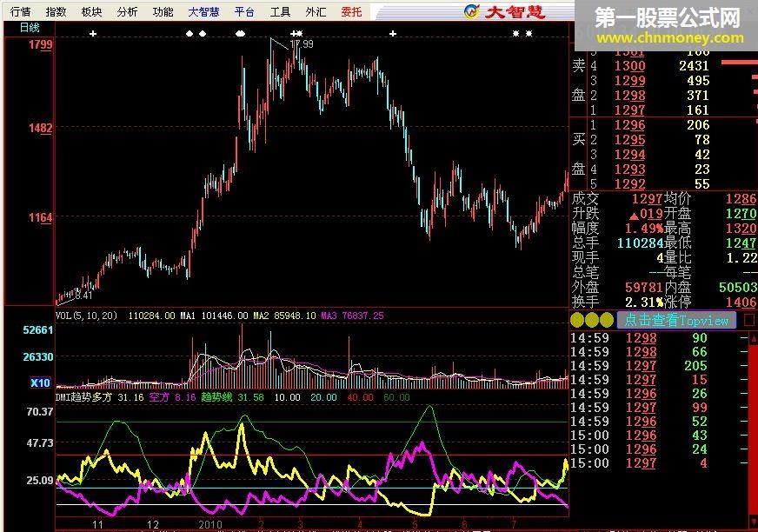The width and height of the screenshot is (758, 532).
Task: Click the 日线 period label
Action: point(30,28)
